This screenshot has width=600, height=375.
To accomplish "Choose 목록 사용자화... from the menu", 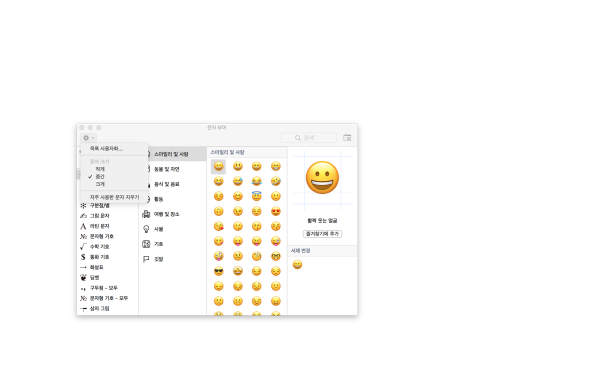I will coord(106,148).
